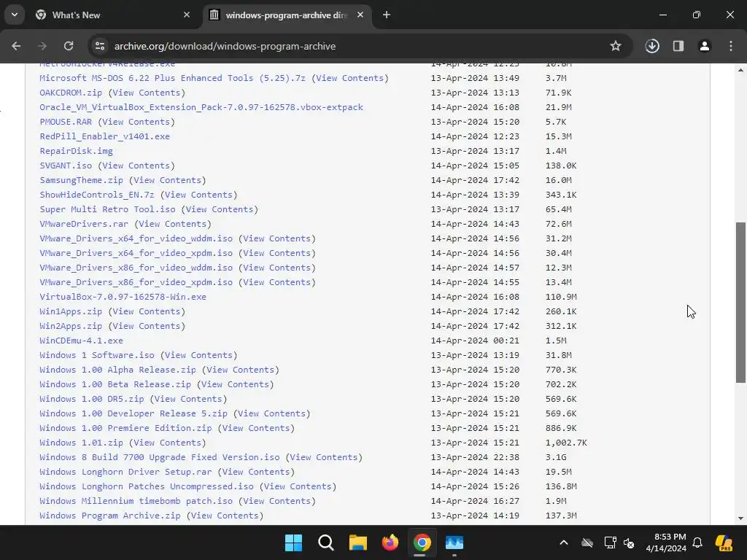Open the Chrome profile menu
Viewport: 747px width, 560px height.
tap(705, 46)
